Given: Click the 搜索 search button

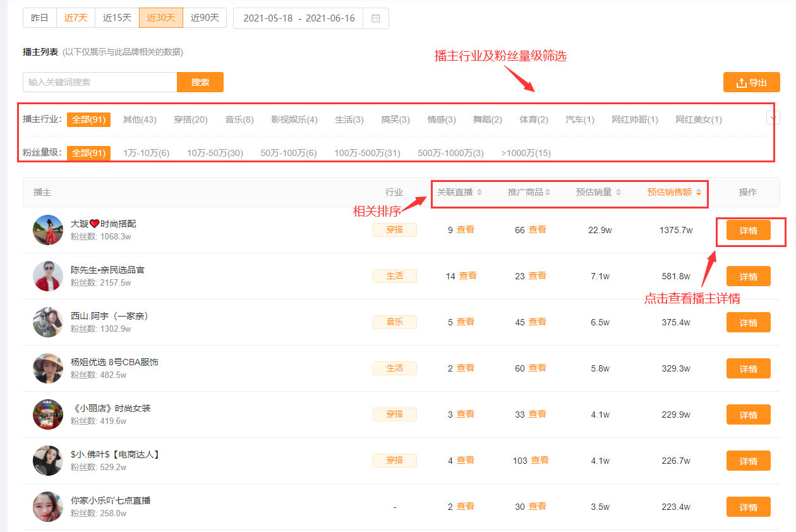Looking at the screenshot, I should [x=200, y=82].
